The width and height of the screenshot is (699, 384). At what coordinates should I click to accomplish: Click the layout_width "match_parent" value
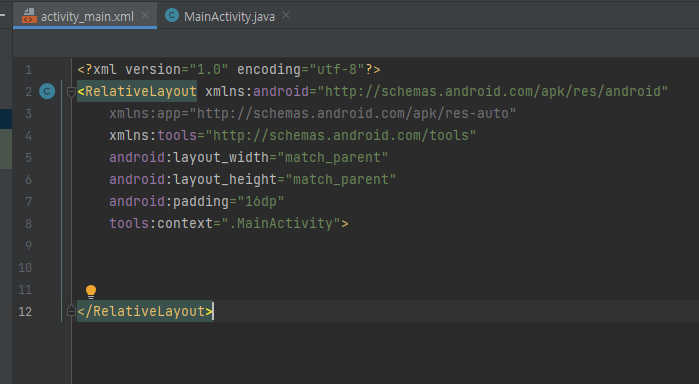pos(333,157)
